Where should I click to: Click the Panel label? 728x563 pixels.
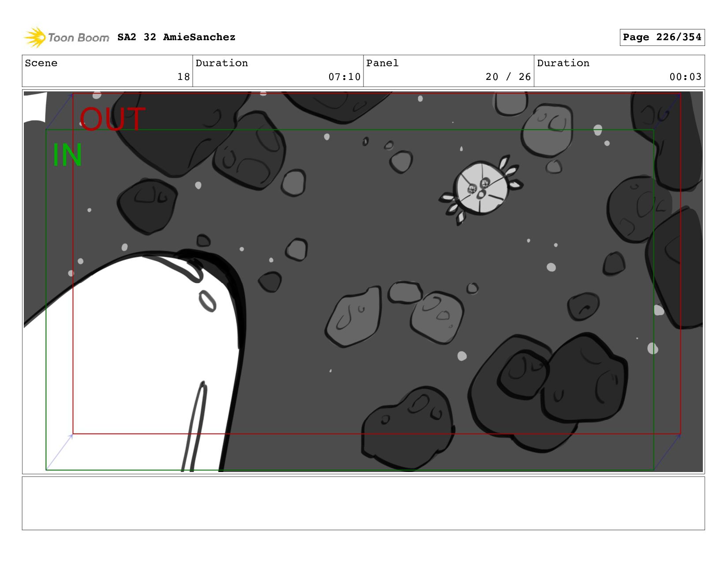(x=383, y=63)
